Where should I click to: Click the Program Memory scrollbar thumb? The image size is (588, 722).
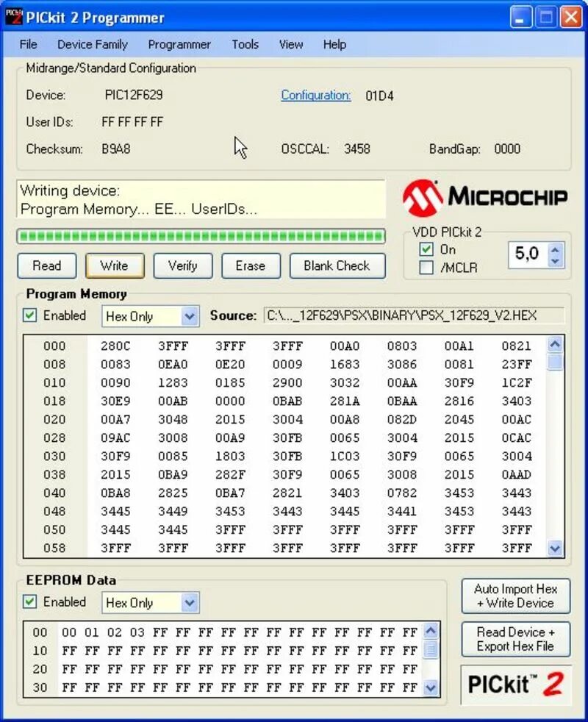[555, 362]
